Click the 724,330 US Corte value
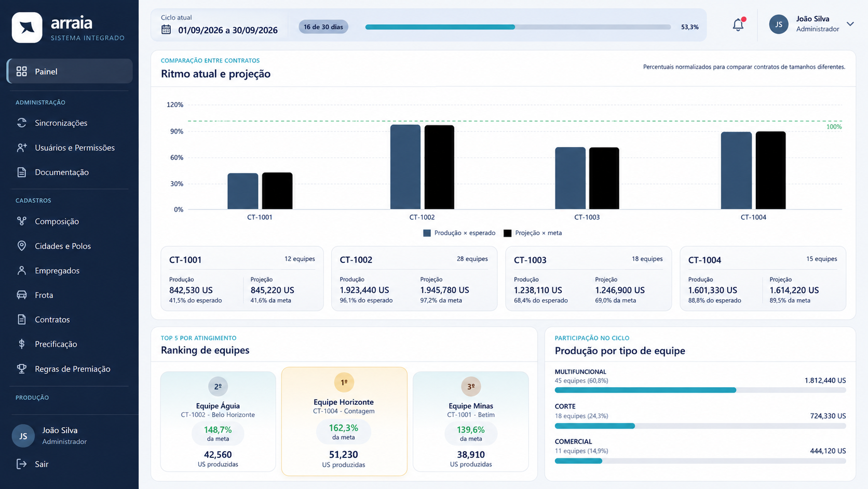Viewport: 868px width, 489px height. point(828,416)
